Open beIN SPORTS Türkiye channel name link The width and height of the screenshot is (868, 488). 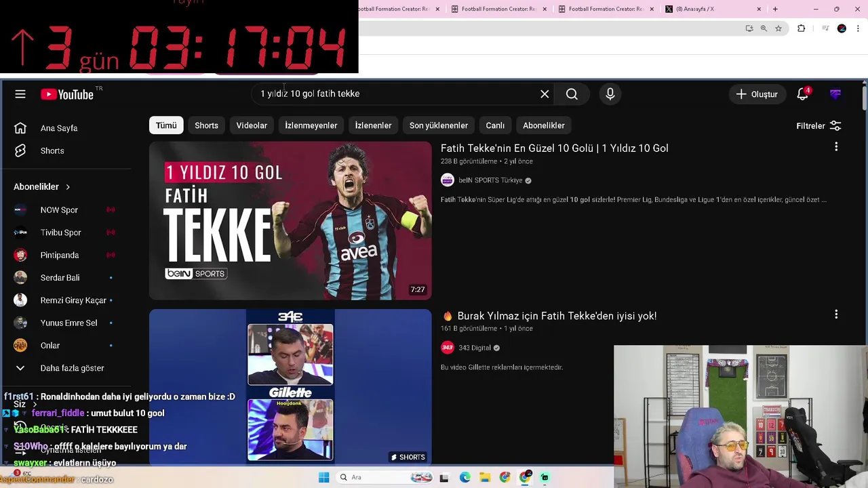(490, 180)
